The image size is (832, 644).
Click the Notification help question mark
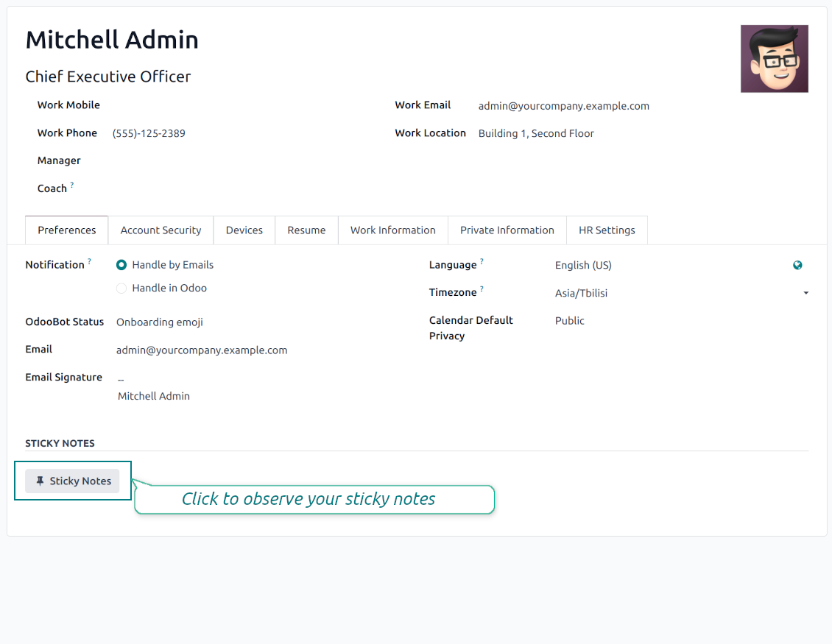pyautogui.click(x=90, y=261)
